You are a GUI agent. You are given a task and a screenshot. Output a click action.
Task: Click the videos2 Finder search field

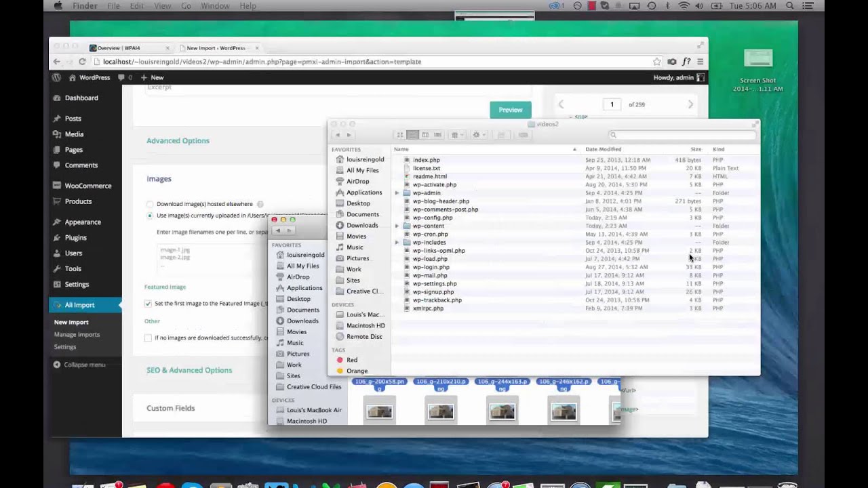(682, 135)
